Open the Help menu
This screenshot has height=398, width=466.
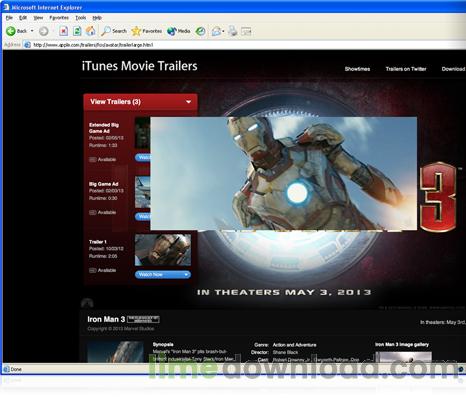click(x=97, y=18)
